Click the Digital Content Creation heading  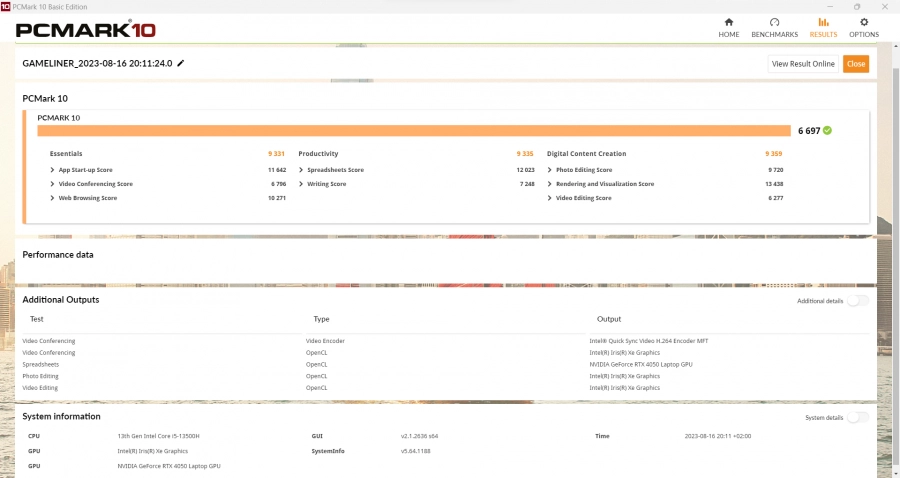(x=586, y=154)
